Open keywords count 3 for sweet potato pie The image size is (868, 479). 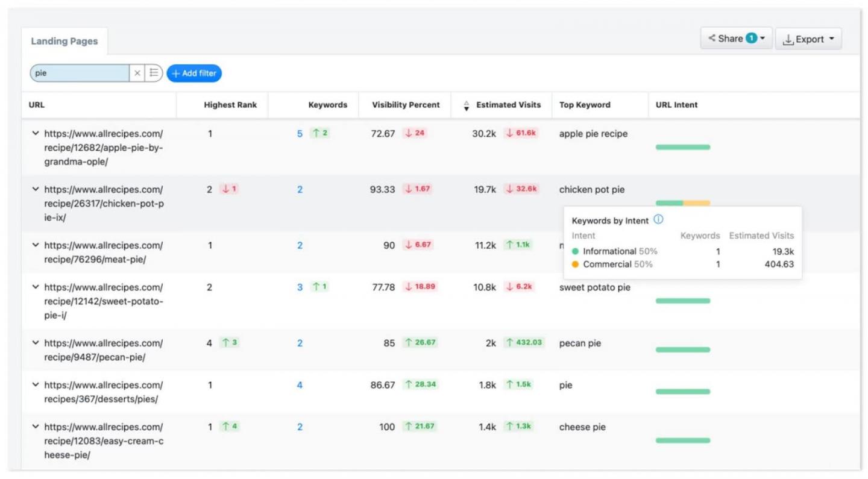(x=300, y=287)
